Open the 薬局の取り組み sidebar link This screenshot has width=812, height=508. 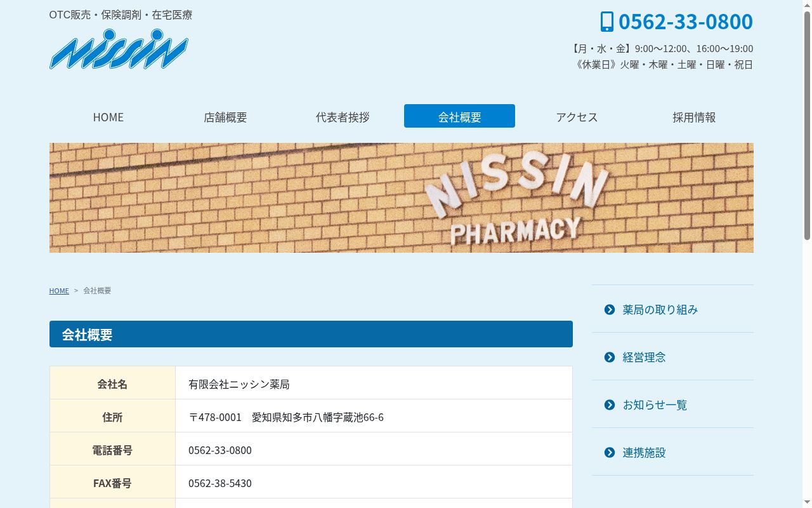coord(672,309)
